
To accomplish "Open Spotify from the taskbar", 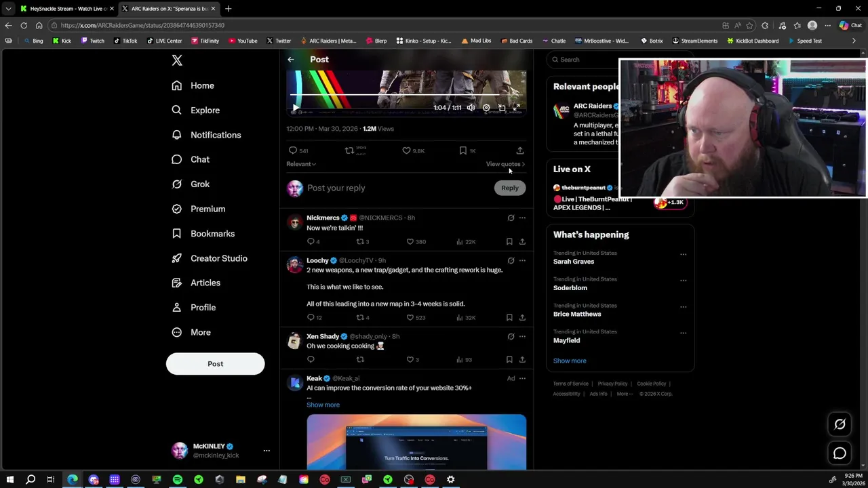I will [x=178, y=480].
